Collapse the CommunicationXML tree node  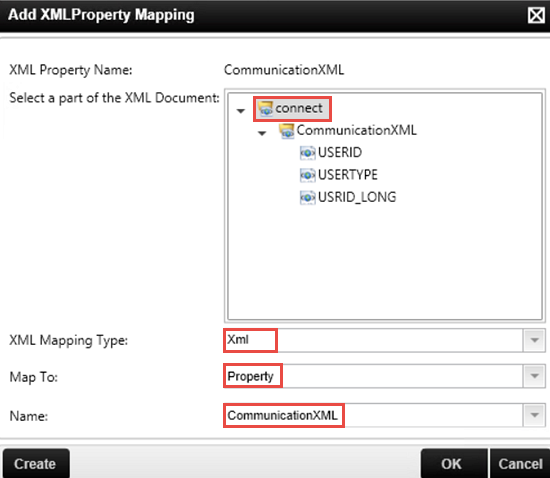coord(262,133)
